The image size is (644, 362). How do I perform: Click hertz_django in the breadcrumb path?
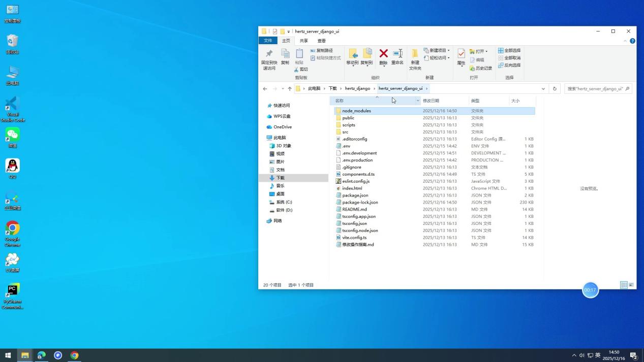357,88
